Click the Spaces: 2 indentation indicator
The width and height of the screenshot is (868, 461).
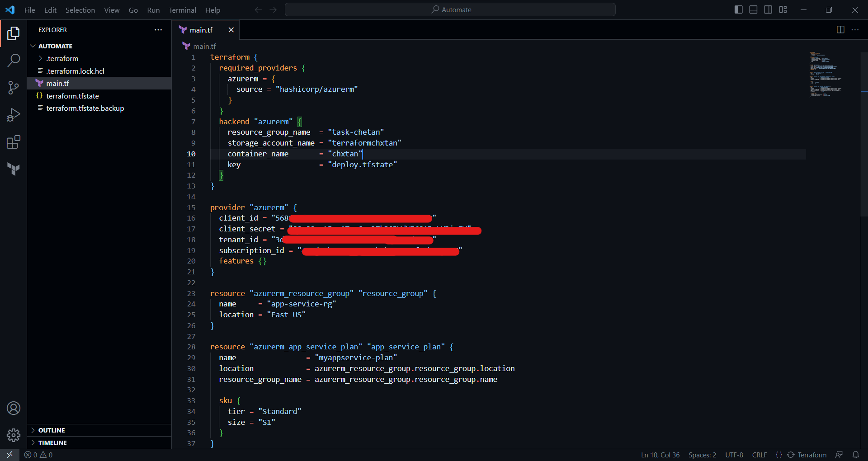[x=702, y=455]
